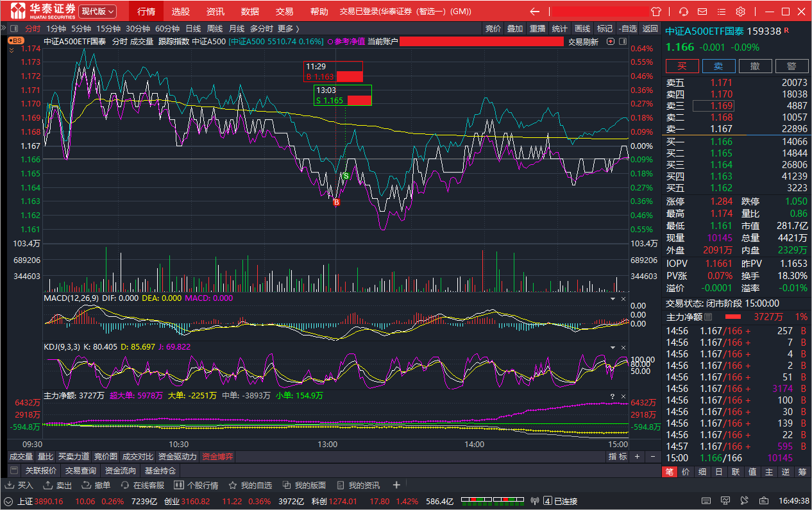Image resolution: width=812 pixels, height=510 pixels.
Task: Click the 交易刷新 button
Action: coord(583,42)
